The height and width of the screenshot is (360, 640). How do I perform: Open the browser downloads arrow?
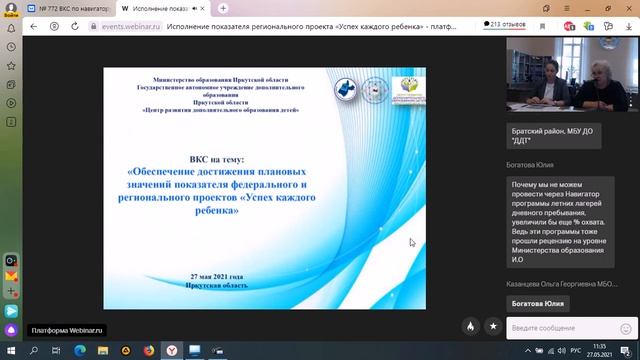click(x=629, y=27)
